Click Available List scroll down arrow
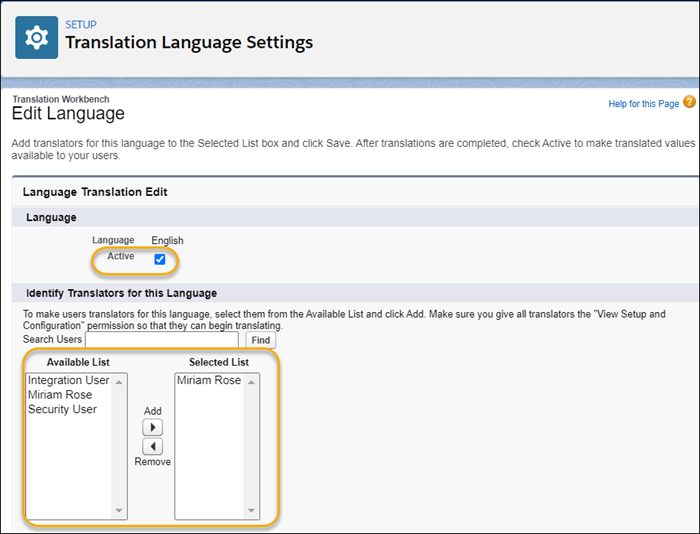 click(121, 511)
